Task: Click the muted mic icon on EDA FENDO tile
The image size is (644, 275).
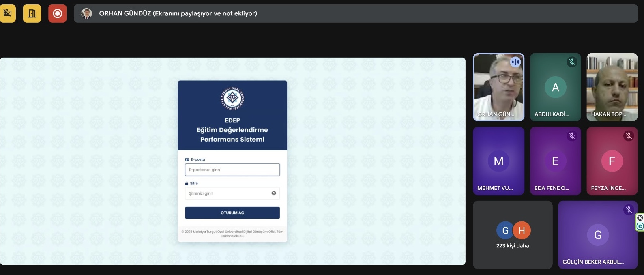Action: (x=572, y=136)
